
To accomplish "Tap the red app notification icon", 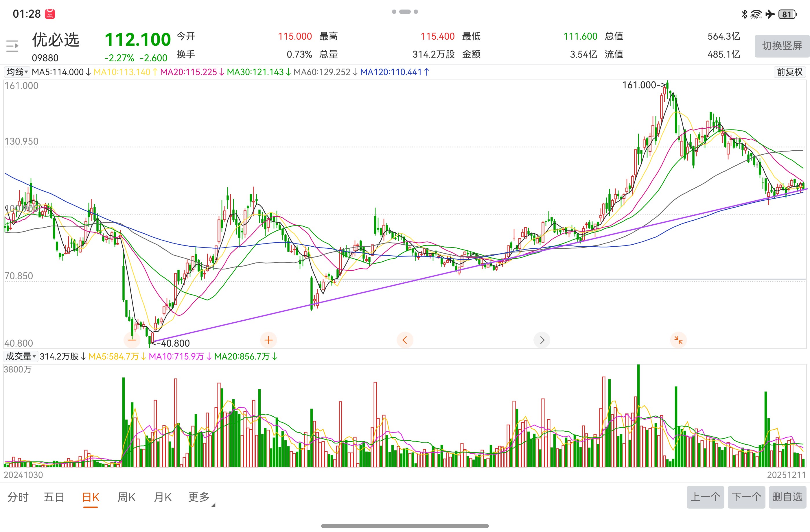I will (x=50, y=14).
